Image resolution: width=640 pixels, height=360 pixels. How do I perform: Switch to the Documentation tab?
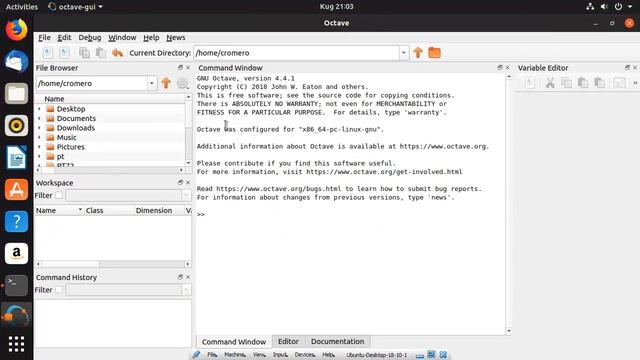[337, 341]
